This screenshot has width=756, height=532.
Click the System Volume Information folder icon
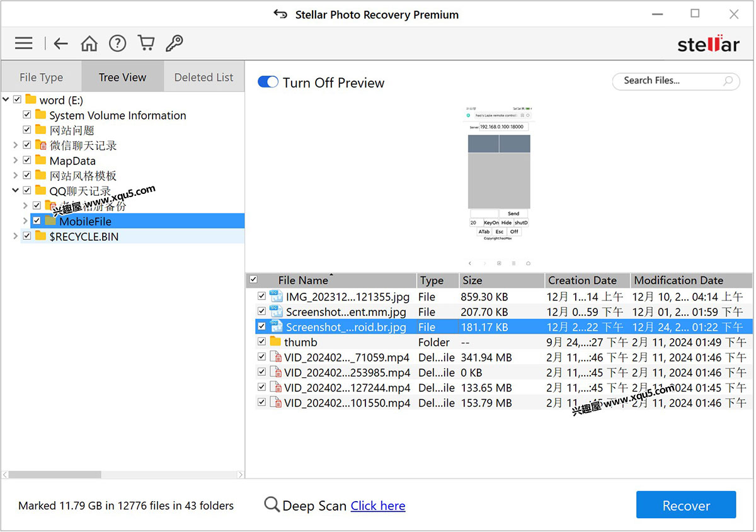(40, 115)
